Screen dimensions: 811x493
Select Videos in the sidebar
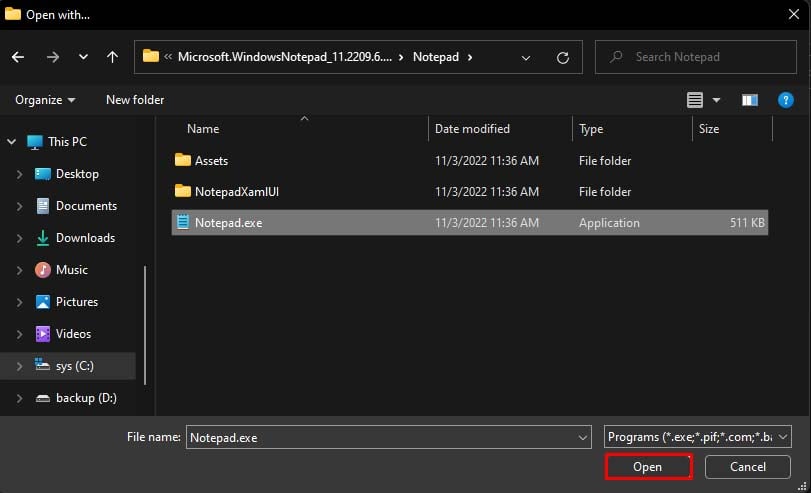point(73,334)
